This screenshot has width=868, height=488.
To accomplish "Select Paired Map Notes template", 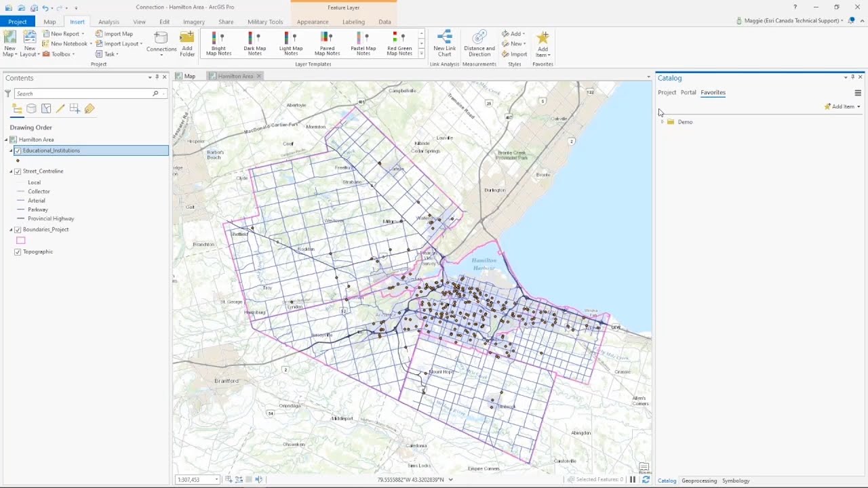I will 327,44.
